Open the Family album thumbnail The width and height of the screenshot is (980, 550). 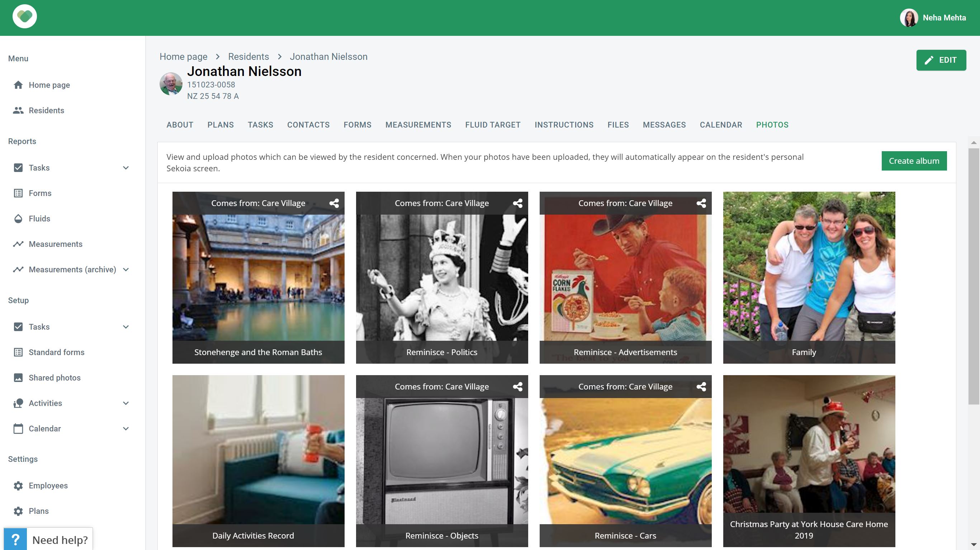pyautogui.click(x=809, y=277)
